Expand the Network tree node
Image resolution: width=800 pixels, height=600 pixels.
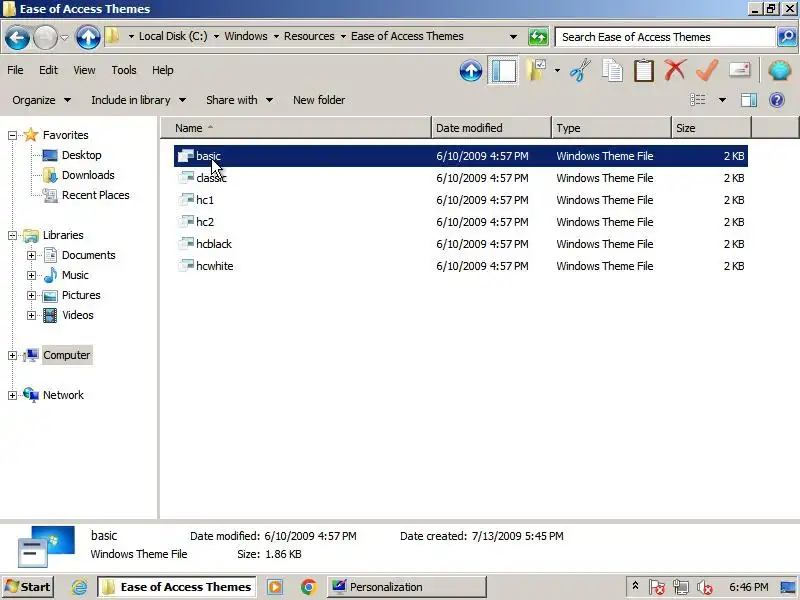12,395
